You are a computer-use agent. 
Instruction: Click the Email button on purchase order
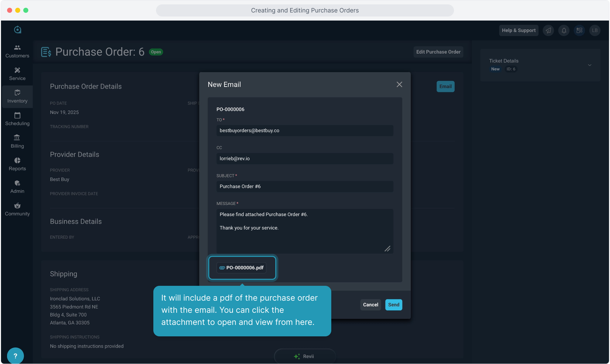coord(446,87)
